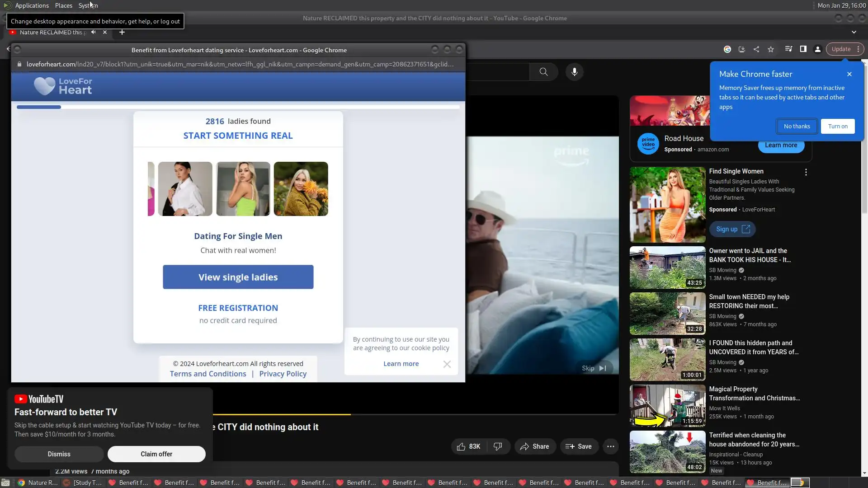Open options for Find Single Women ad
Viewport: 868px width, 488px height.
806,172
